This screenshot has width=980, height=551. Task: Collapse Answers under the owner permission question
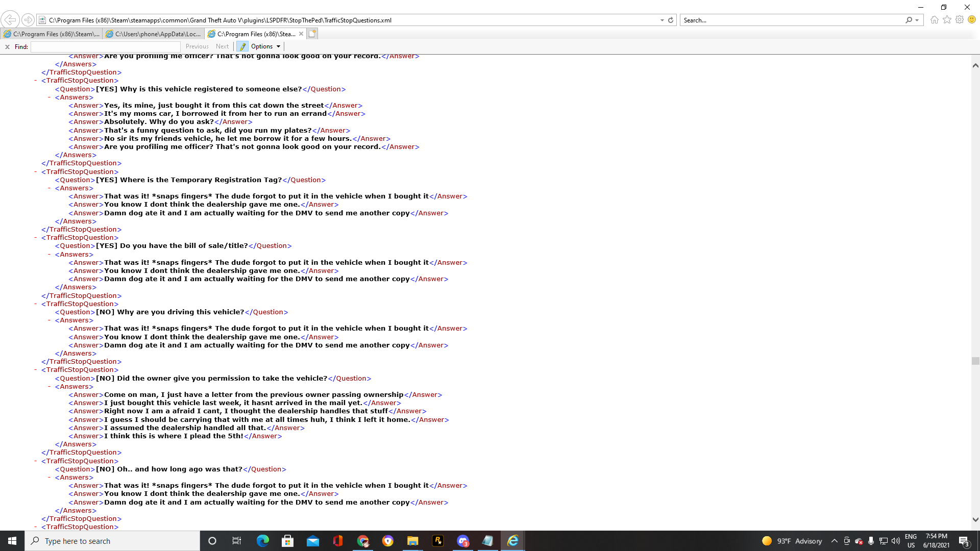tap(50, 387)
